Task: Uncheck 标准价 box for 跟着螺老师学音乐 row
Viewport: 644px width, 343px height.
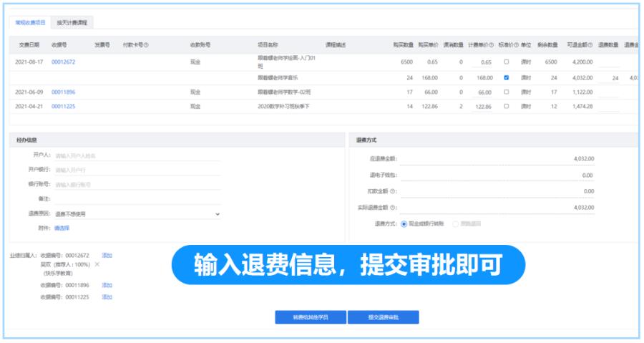Action: (507, 77)
